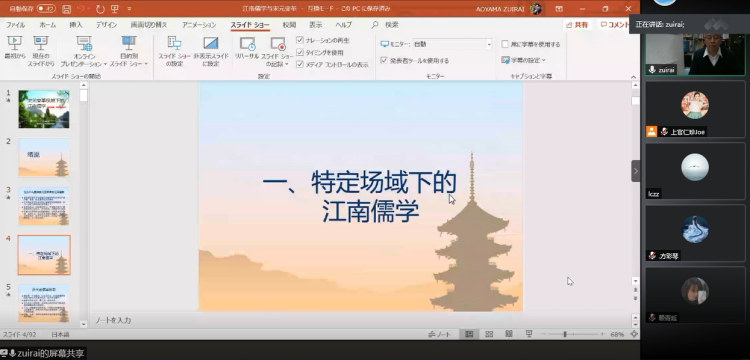Uncheck Play Narrations (ナレーションの再生)
This screenshot has width=750, height=360.
300,40
